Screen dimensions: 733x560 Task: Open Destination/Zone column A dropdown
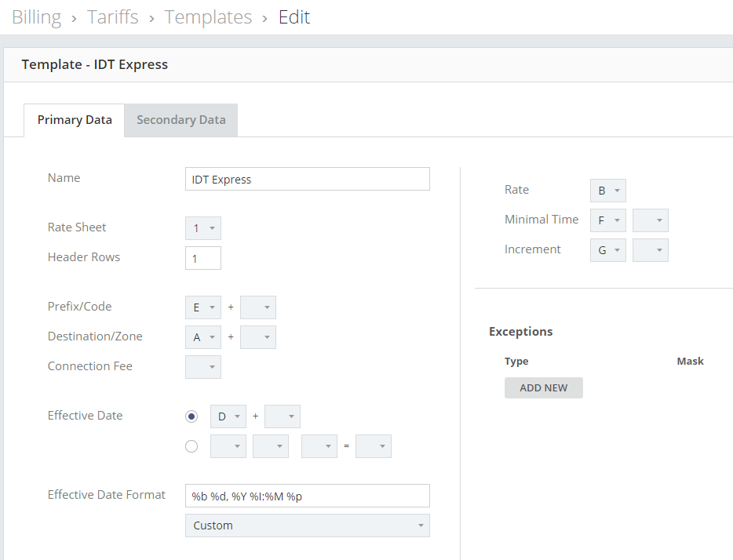203,337
